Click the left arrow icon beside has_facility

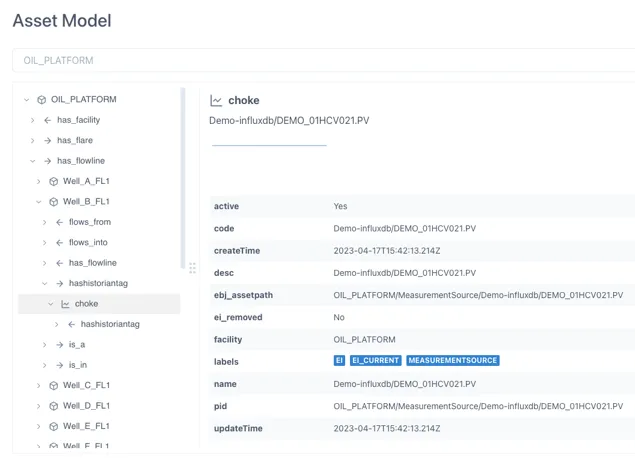47,120
